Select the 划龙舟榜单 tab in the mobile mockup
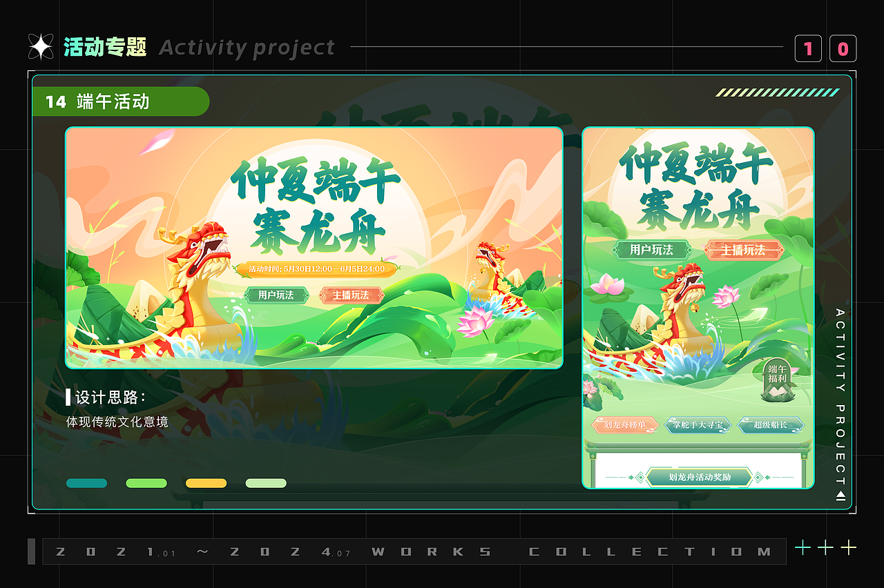 click(624, 425)
